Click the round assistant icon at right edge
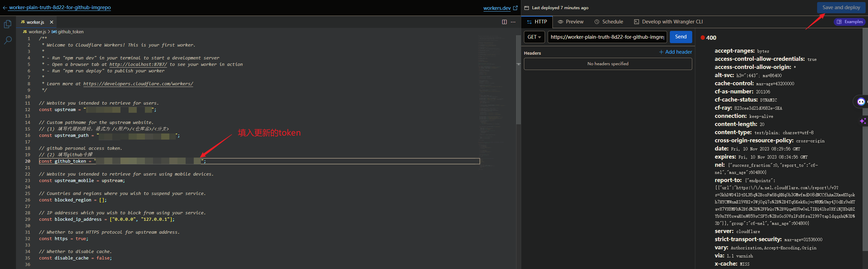The height and width of the screenshot is (269, 868). (861, 102)
